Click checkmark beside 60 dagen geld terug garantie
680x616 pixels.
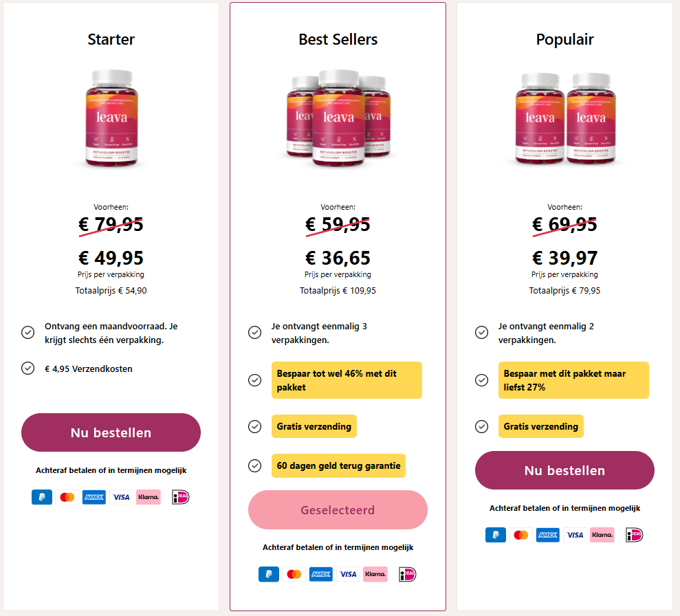[254, 465]
